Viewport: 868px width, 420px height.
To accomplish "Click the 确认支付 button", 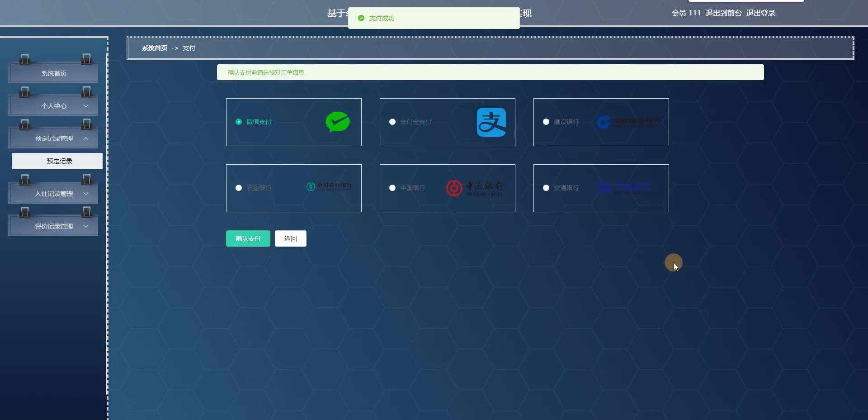I will coord(248,239).
